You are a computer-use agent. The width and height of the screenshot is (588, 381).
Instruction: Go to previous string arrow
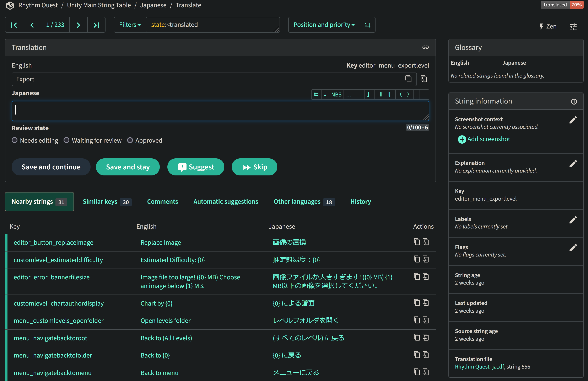click(x=32, y=25)
